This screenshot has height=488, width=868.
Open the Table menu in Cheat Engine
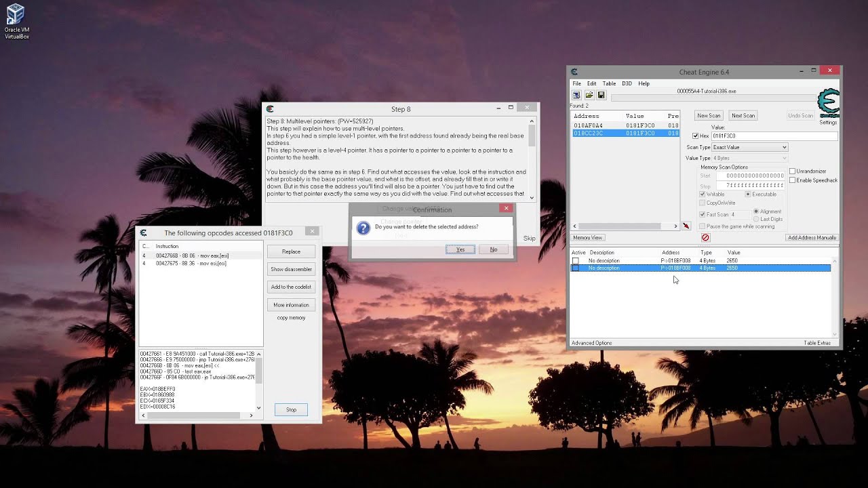pos(609,83)
